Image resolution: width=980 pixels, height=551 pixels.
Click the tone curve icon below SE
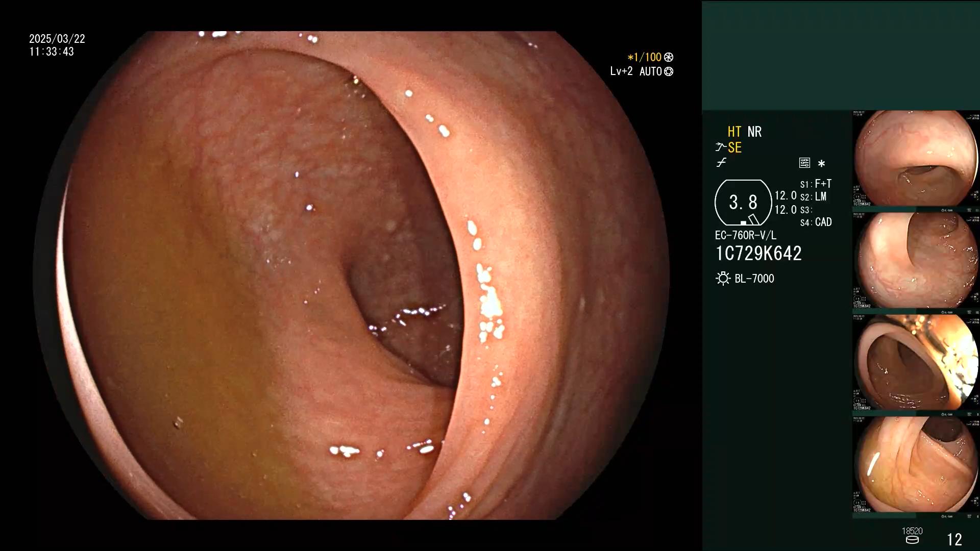pyautogui.click(x=721, y=163)
